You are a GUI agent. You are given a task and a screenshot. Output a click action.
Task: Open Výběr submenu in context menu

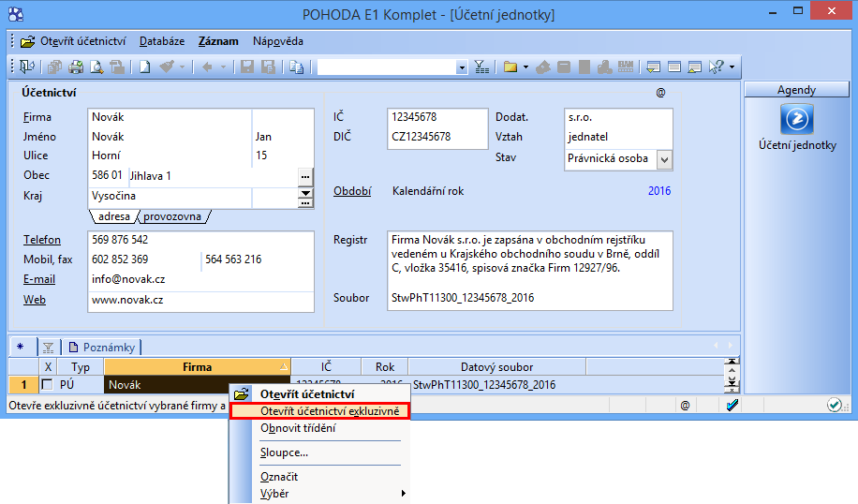point(319,494)
